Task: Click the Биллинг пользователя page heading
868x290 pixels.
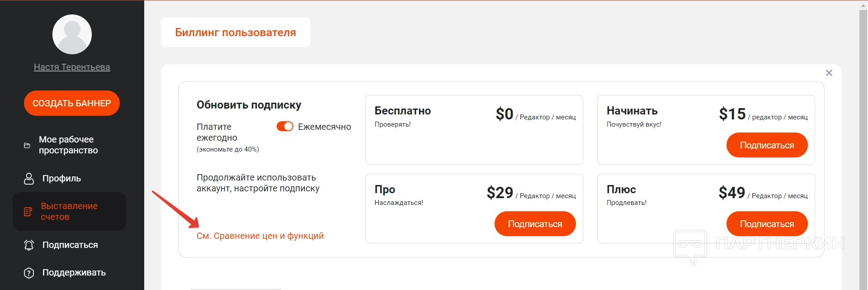Action: coord(236,33)
